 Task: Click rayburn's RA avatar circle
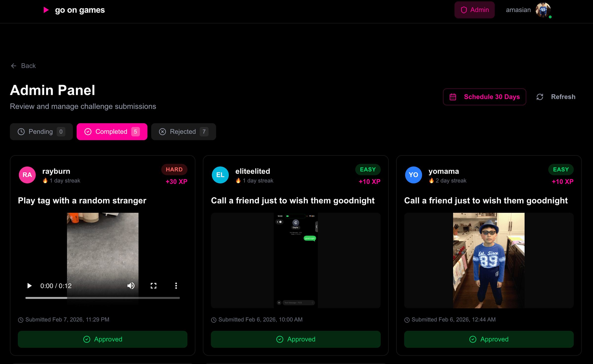(27, 175)
